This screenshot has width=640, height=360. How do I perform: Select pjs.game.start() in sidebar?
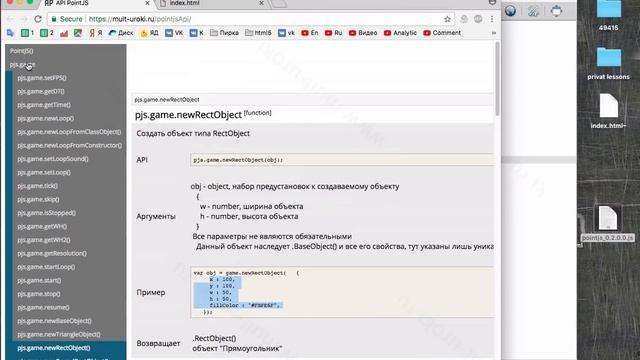coord(39,280)
